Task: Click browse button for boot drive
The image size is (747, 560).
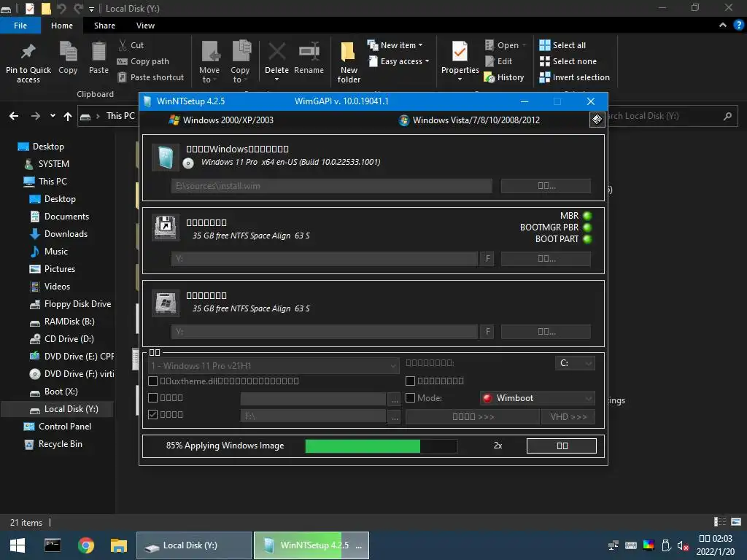Action: coord(546,259)
